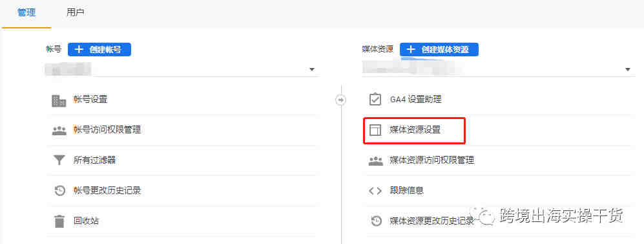Open 媒体资源更改历史记录
The height and width of the screenshot is (244, 644).
[432, 221]
